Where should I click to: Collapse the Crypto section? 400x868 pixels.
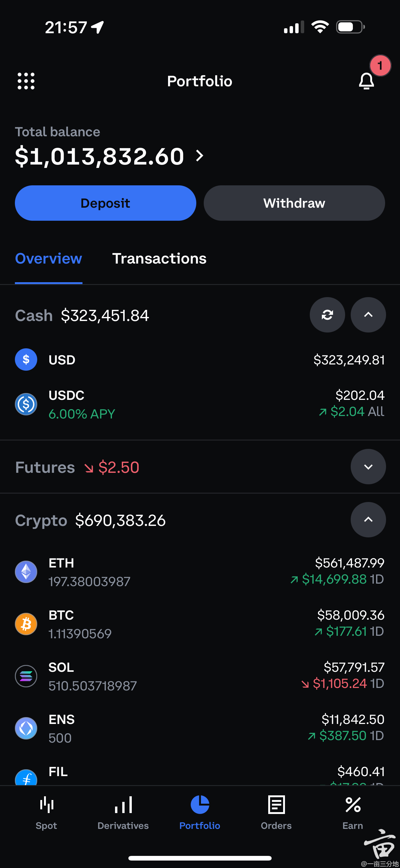(x=368, y=520)
